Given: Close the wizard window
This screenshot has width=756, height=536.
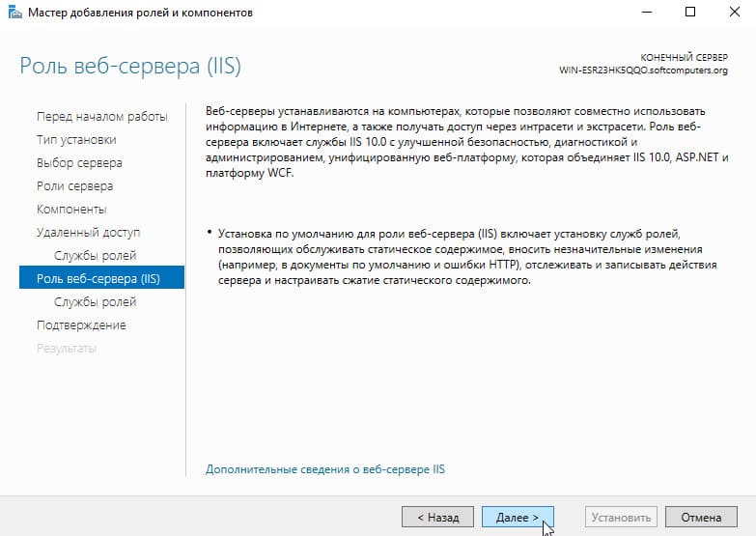Looking at the screenshot, I should tap(735, 12).
